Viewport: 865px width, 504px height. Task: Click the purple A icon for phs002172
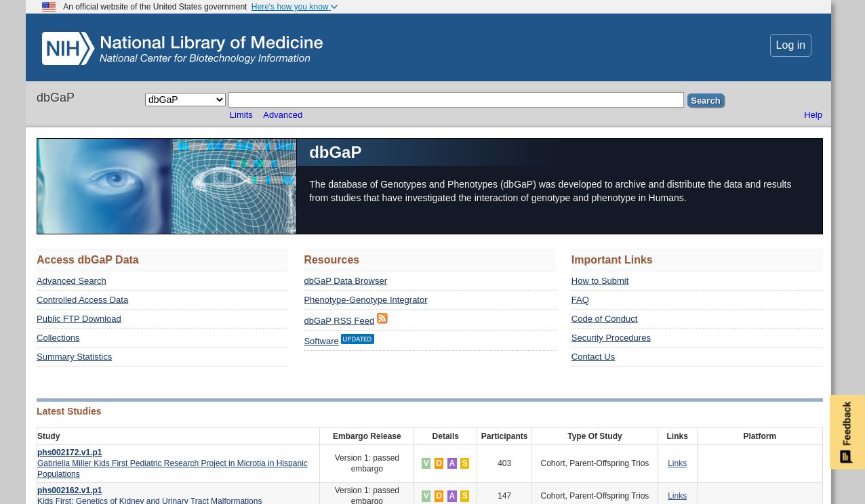click(451, 463)
